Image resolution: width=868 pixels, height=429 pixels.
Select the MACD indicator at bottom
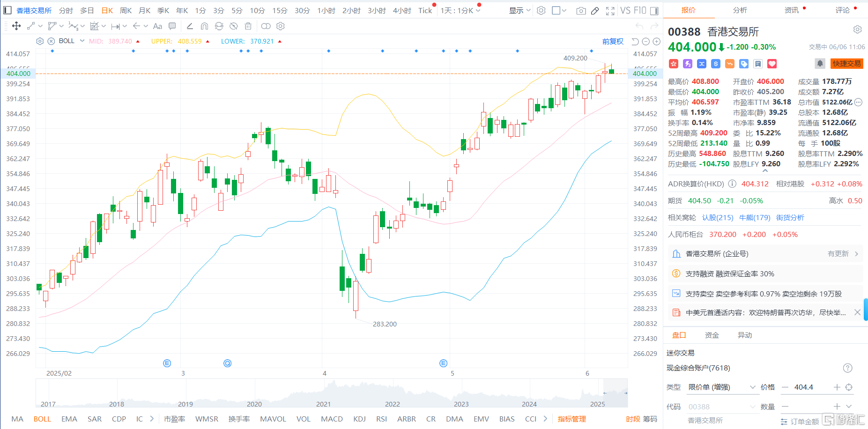332,419
